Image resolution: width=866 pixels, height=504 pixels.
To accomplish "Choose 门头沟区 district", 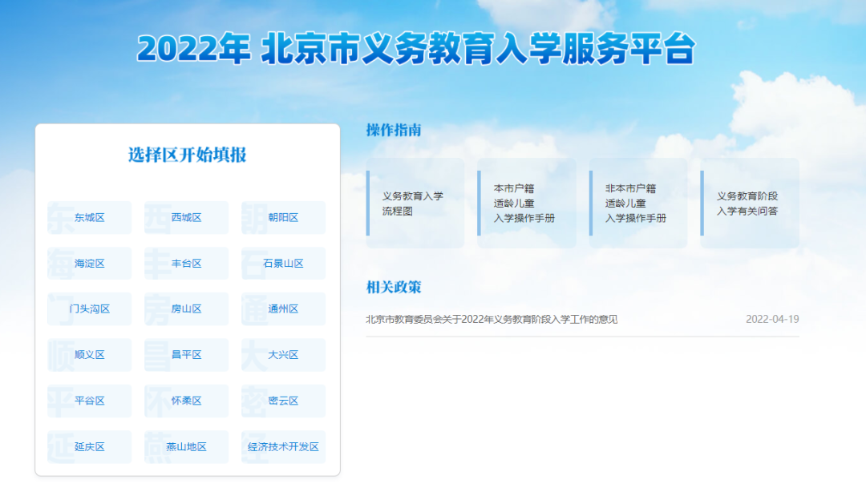I will pyautogui.click(x=90, y=309).
